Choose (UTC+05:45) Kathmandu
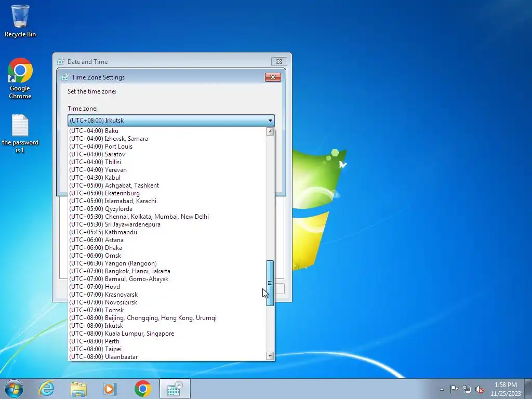This screenshot has width=532, height=399. [167, 232]
